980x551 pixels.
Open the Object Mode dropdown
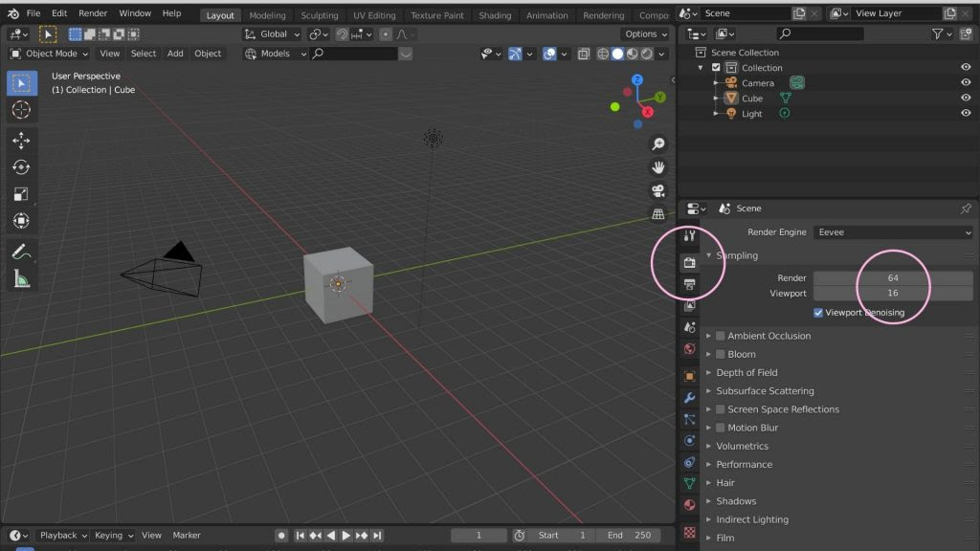click(50, 54)
